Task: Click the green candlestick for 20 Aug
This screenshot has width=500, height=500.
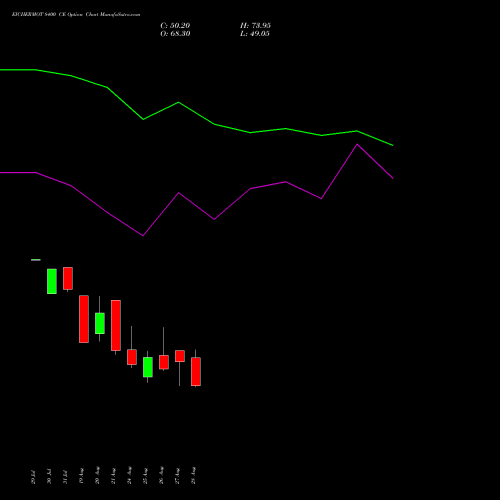Action: [x=100, y=323]
